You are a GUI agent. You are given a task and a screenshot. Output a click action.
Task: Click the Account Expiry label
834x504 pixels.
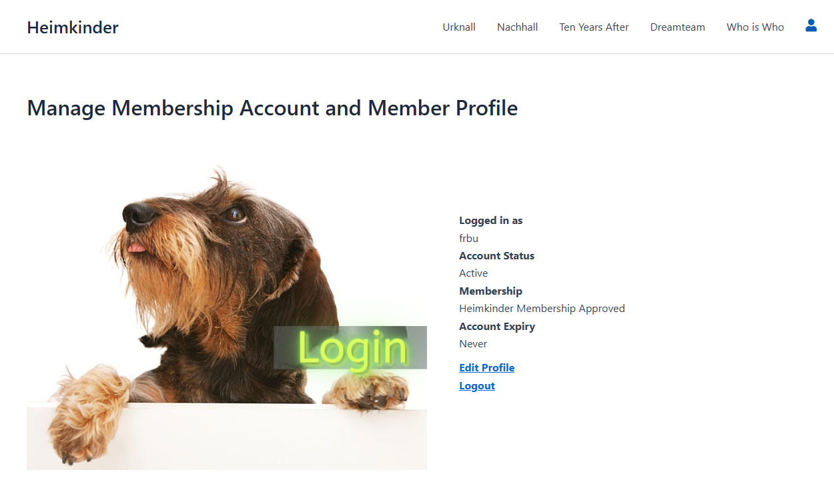pyautogui.click(x=496, y=327)
